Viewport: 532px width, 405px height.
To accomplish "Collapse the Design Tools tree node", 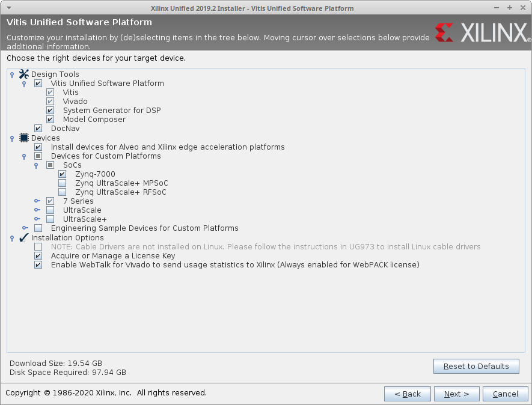I will 12,75.
